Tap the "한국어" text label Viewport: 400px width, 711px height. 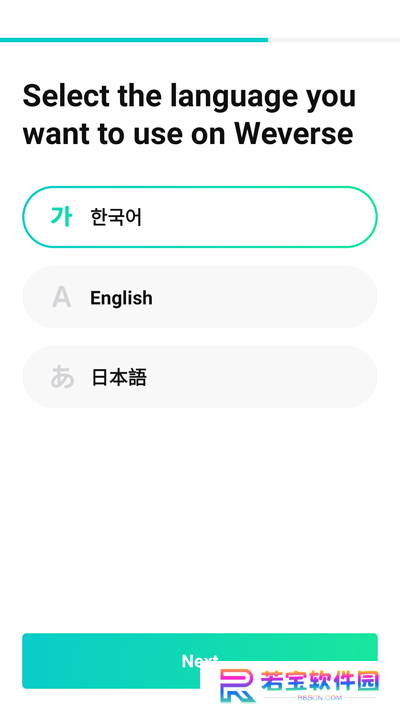point(116,217)
